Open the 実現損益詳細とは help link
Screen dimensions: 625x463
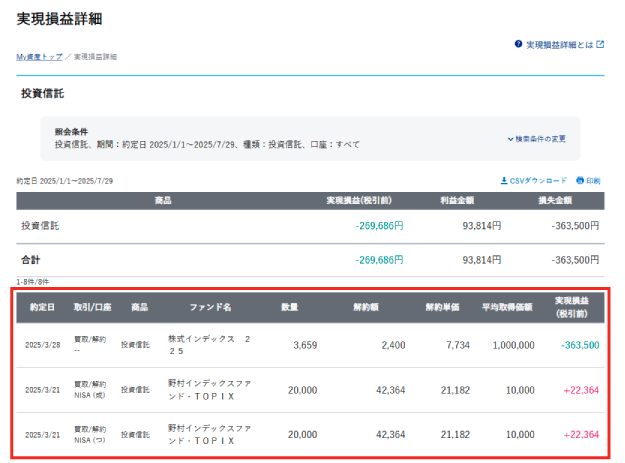click(558, 45)
